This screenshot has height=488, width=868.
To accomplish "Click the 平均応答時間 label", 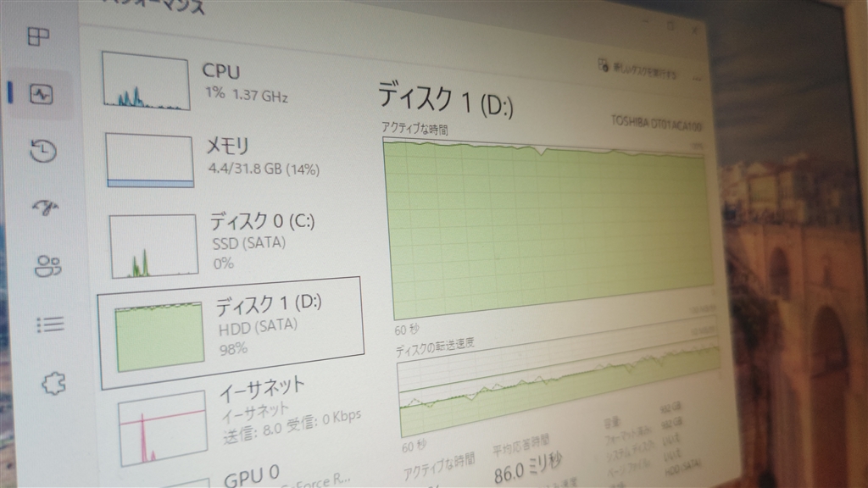I will tap(521, 446).
